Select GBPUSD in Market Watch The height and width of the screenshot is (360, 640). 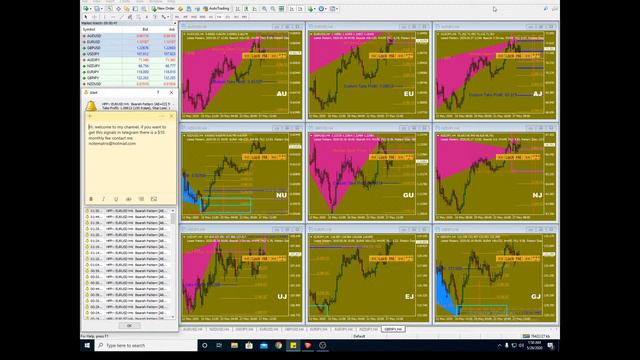tap(129, 48)
